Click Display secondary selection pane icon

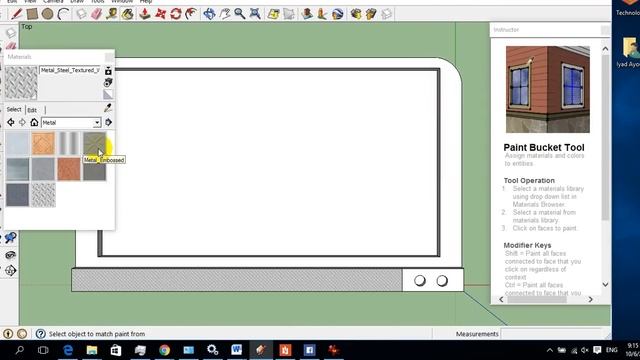[x=108, y=71]
